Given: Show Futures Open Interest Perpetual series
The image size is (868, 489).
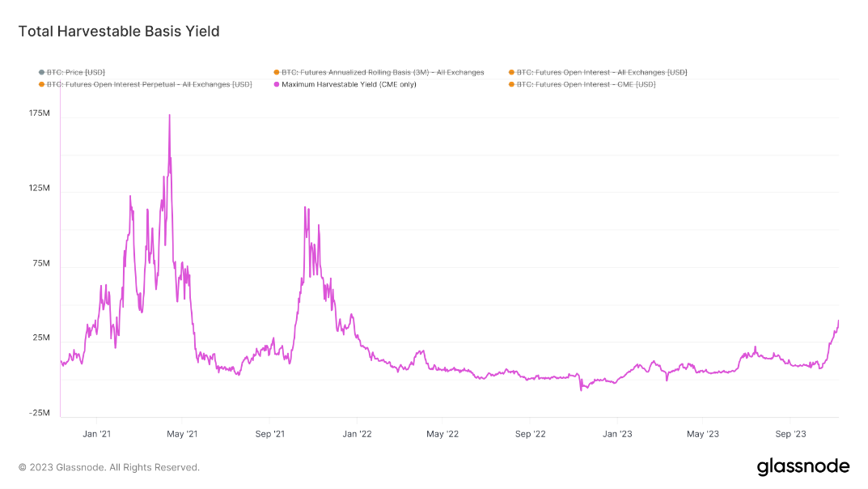Looking at the screenshot, I should tap(150, 84).
